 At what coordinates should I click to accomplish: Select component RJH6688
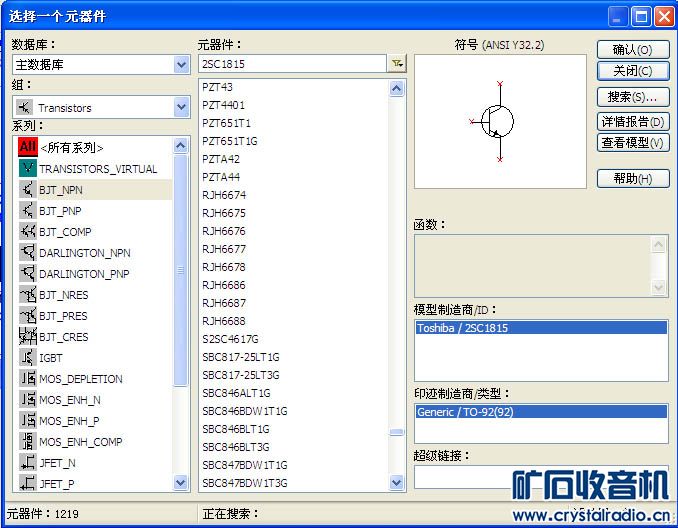click(x=224, y=321)
